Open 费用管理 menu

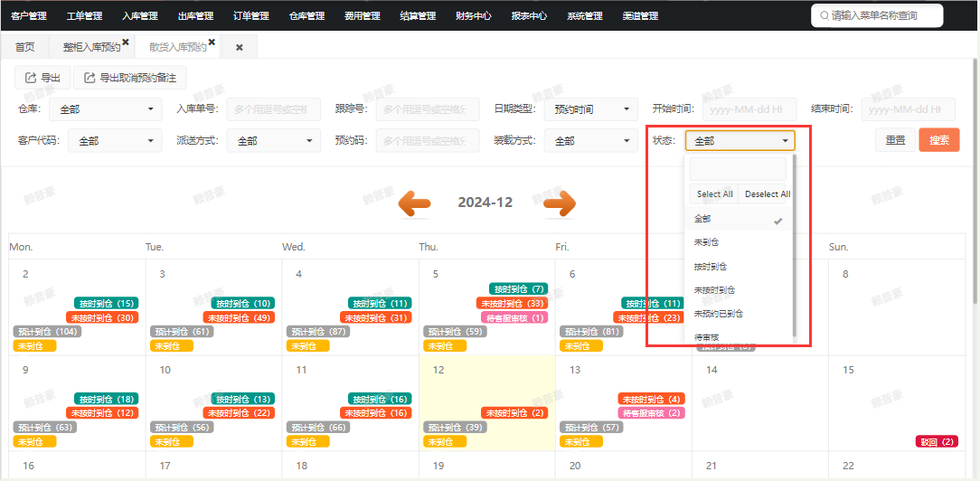pos(362,16)
